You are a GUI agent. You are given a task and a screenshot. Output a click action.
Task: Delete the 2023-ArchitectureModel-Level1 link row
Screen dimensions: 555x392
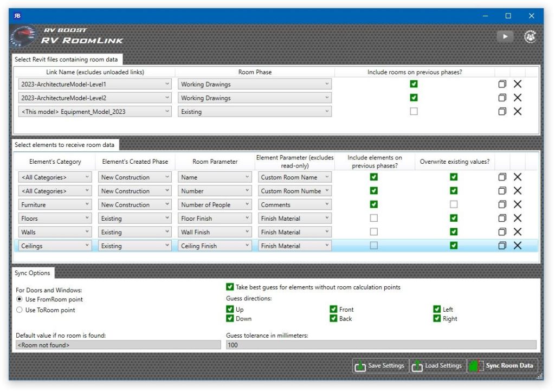(x=518, y=84)
